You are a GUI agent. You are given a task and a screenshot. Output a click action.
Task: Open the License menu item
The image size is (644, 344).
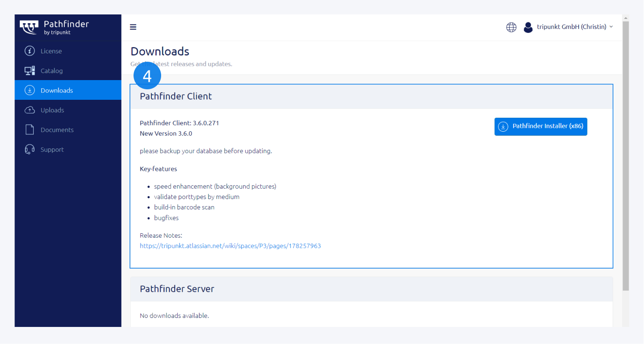pos(51,51)
